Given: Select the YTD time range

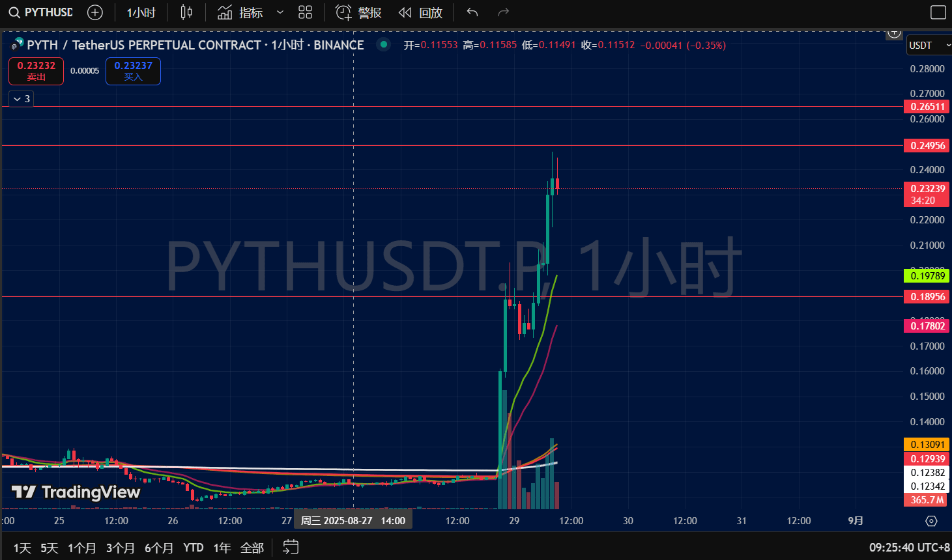Looking at the screenshot, I should tap(194, 548).
